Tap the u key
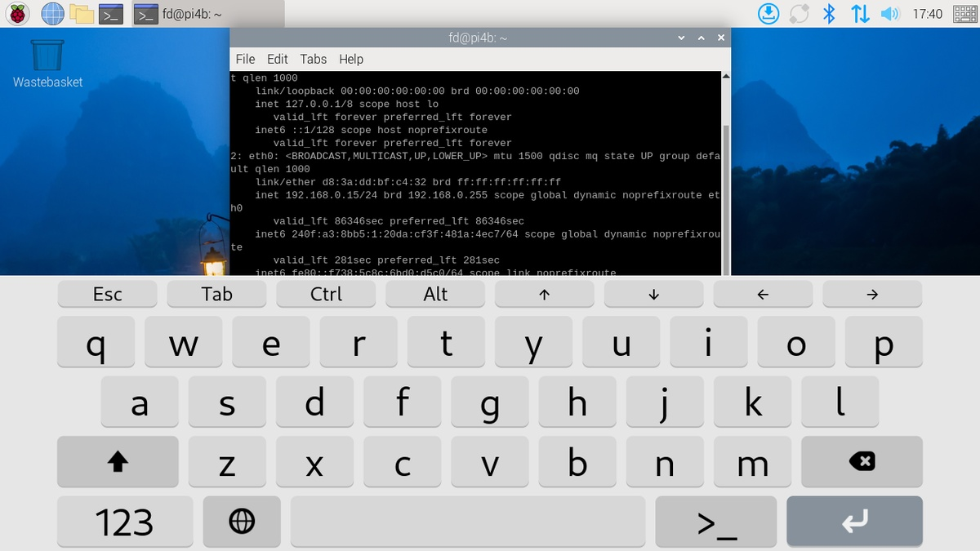 [621, 342]
